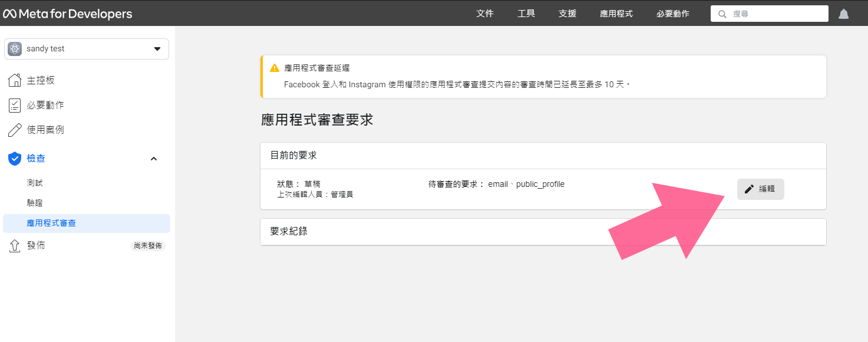
Task: Open the 文件 menu in top bar
Action: coord(484,14)
